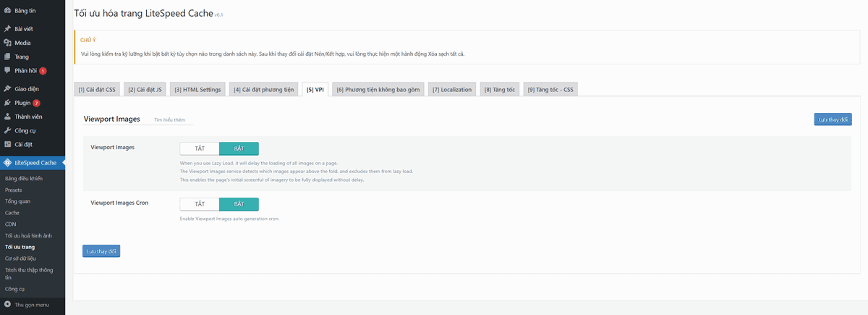
Task: Click the Plugin update count badge
Action: [36, 103]
